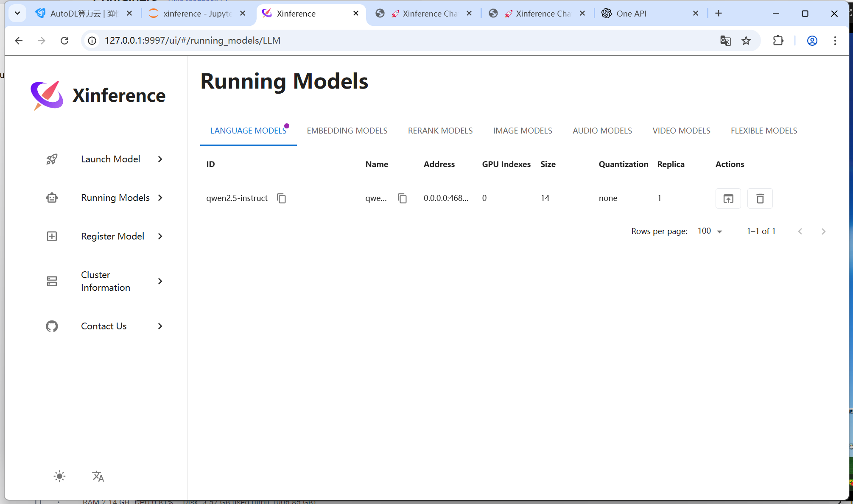Click the GitHub Contact Us icon
The height and width of the screenshot is (504, 853).
click(52, 326)
